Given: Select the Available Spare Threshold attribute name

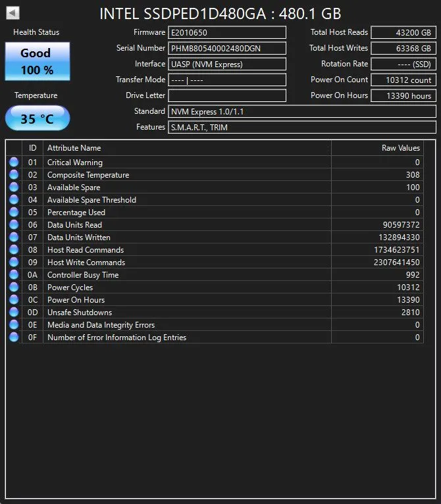Looking at the screenshot, I should click(91, 200).
